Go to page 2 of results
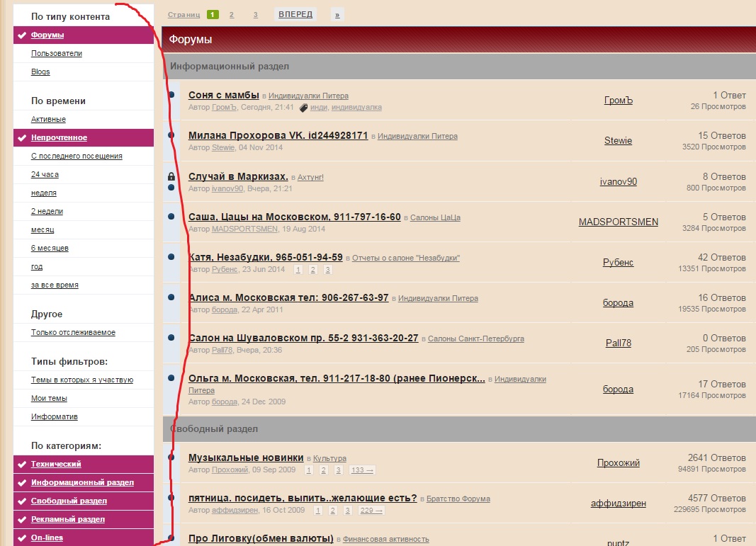The height and width of the screenshot is (546, 756). click(x=232, y=14)
